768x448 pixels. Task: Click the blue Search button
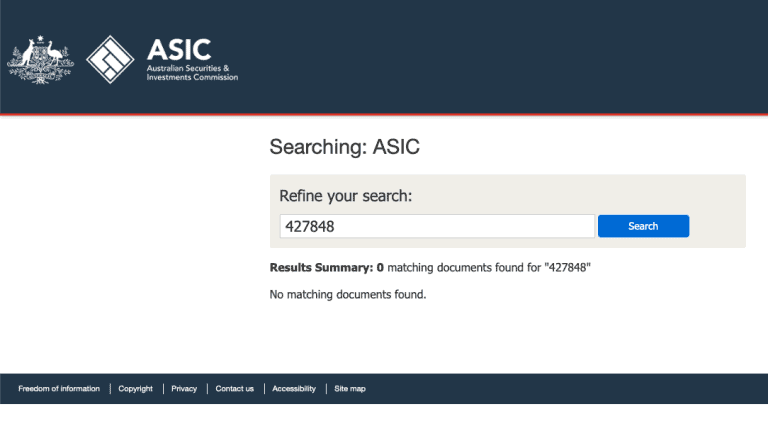643,226
